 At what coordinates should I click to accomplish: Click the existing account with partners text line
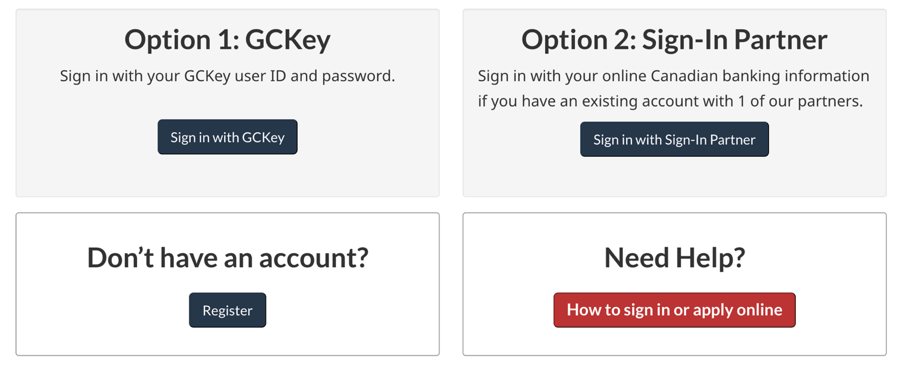[670, 101]
